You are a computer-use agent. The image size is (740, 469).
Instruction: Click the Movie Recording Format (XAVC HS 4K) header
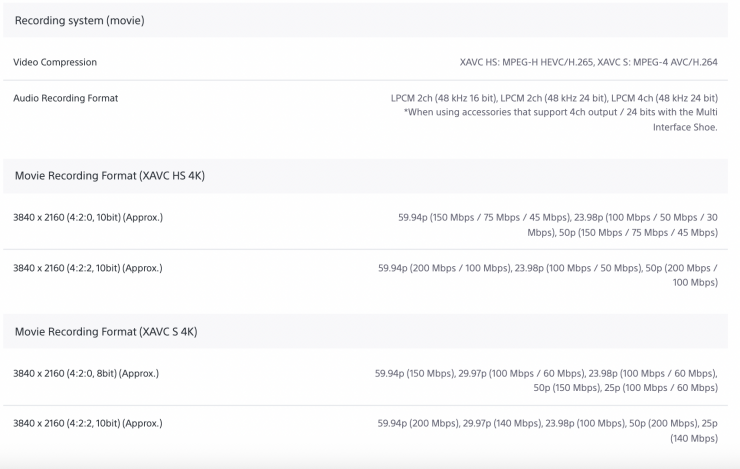(110, 176)
